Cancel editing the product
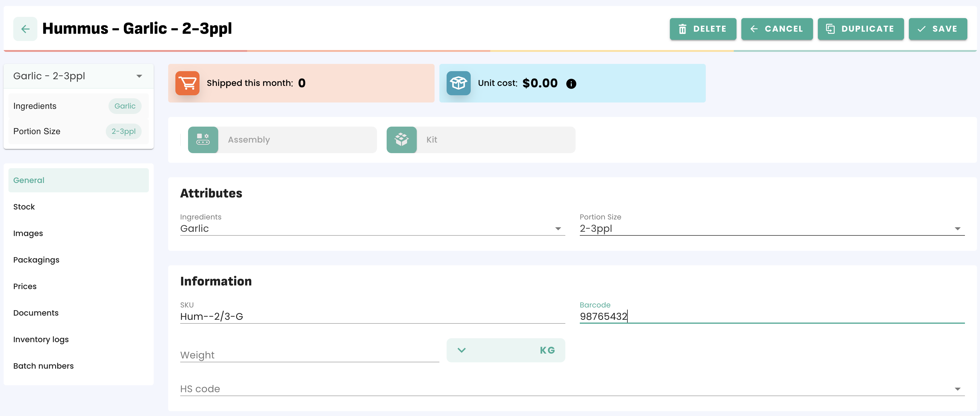The height and width of the screenshot is (416, 980). (777, 29)
